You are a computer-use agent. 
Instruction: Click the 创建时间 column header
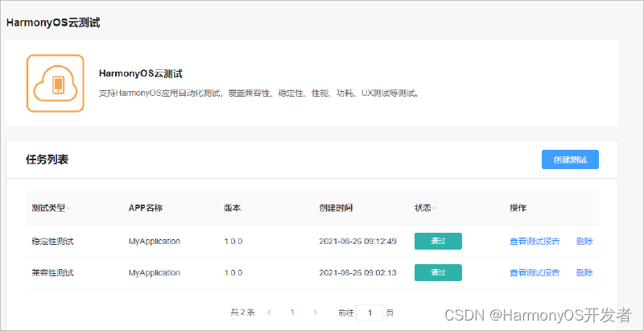coord(336,209)
